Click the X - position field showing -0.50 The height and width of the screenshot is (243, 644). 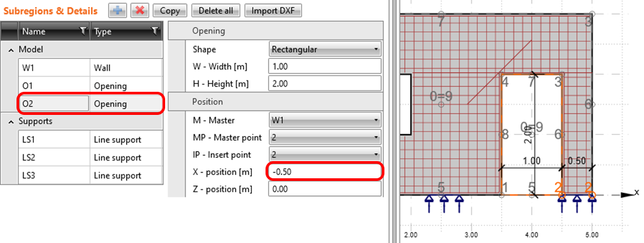325,172
